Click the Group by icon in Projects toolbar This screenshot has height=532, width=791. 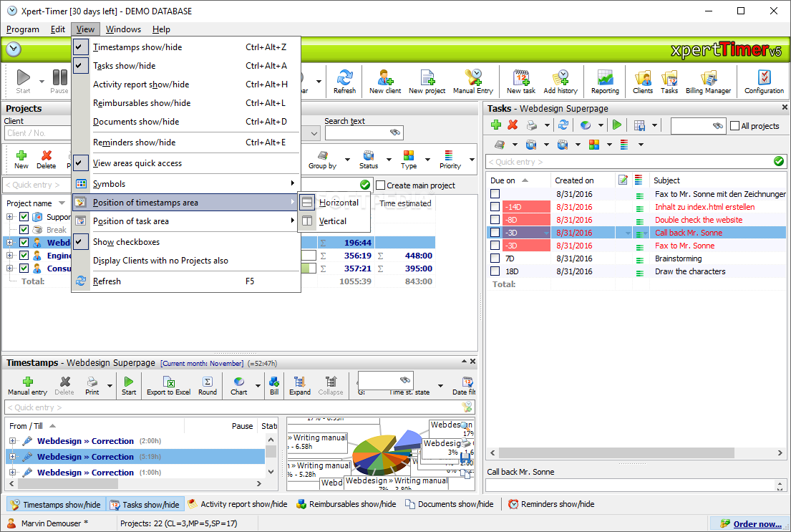[322, 160]
